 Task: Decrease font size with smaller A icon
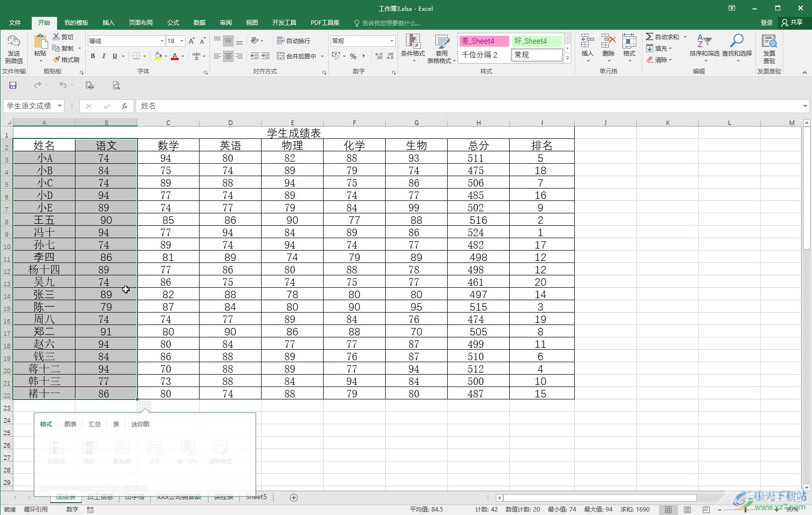pos(203,41)
